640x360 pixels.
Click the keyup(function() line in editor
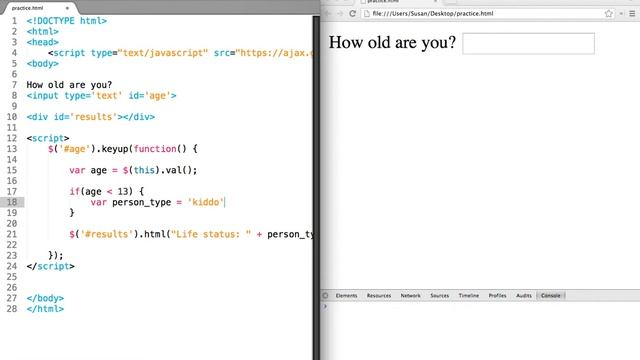(x=122, y=149)
